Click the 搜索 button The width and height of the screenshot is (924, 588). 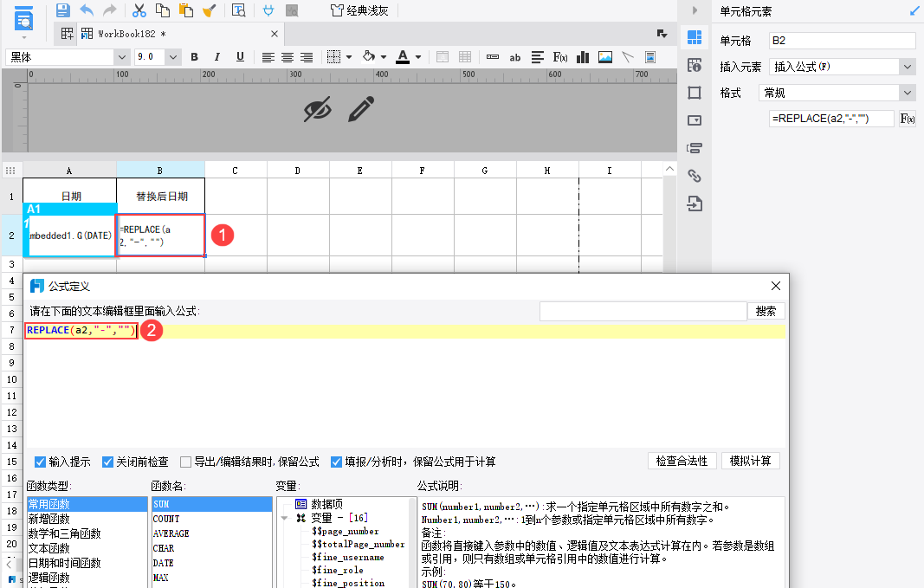point(766,311)
